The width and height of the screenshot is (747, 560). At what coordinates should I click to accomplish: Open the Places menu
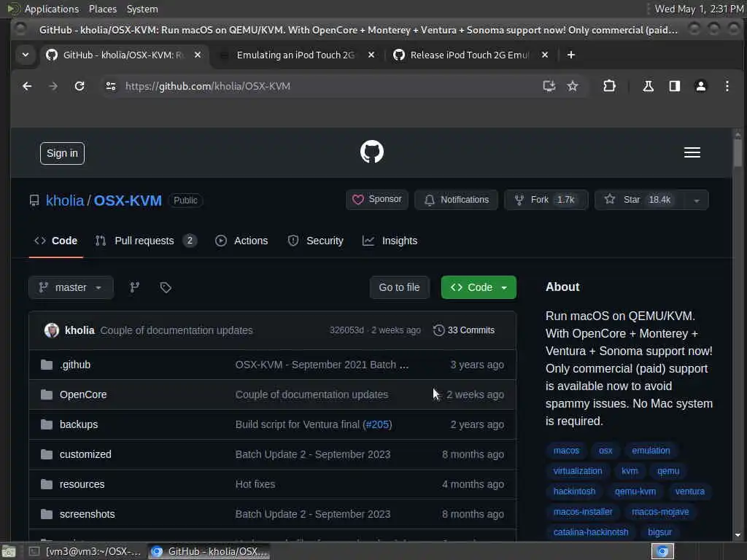[x=102, y=9]
